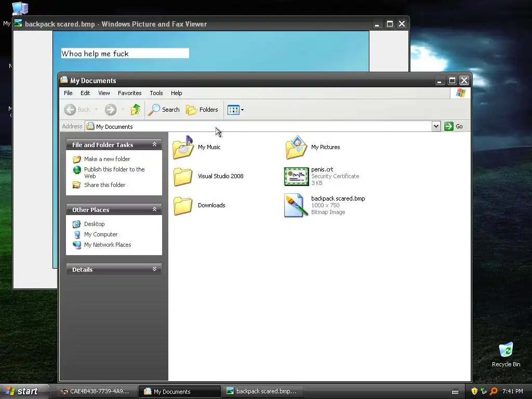Select the My Pictures folder icon

click(297, 147)
